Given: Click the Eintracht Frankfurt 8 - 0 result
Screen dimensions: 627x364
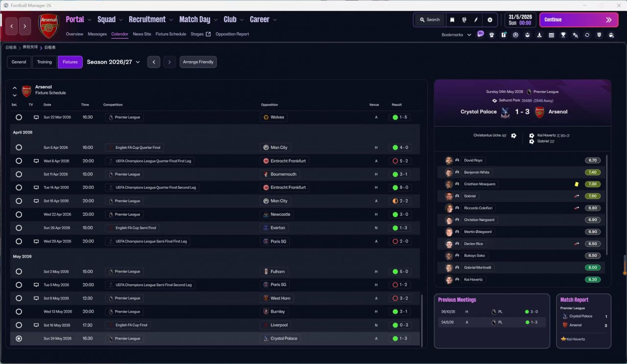Looking at the screenshot, I should click(x=401, y=187).
